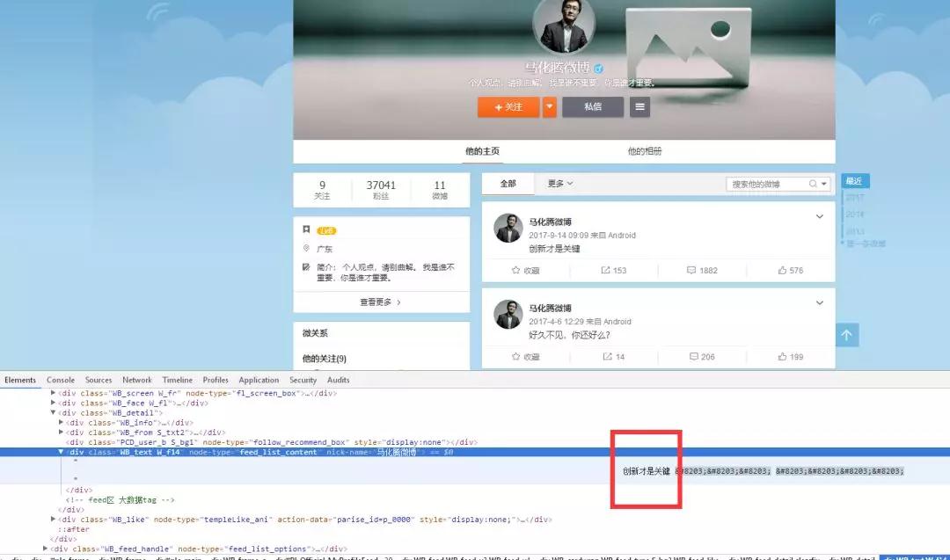Expand the WB_from S_txt2 div node

(62, 432)
